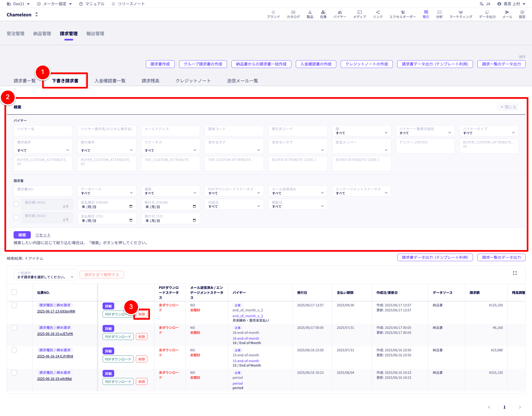The height and width of the screenshot is (416, 532).
Task: Click the language JA icon
Action: [x=485, y=4]
